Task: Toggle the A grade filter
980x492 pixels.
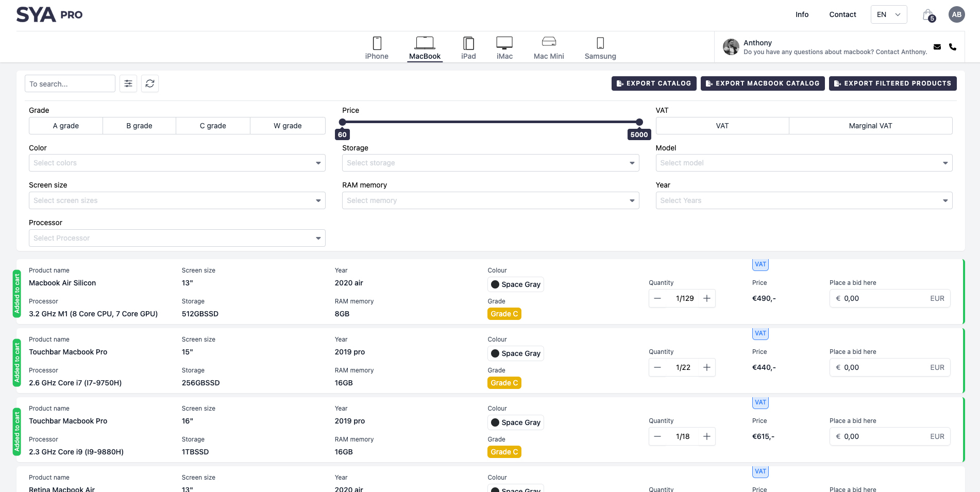Action: [x=66, y=126]
